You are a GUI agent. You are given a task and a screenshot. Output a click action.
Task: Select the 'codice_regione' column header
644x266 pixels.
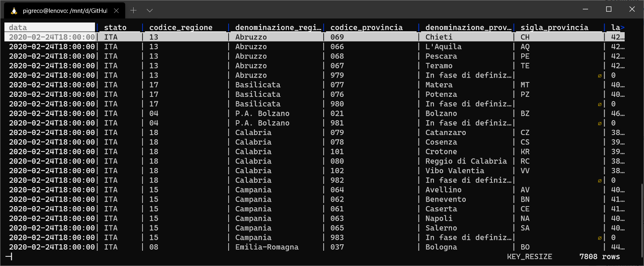(x=181, y=27)
